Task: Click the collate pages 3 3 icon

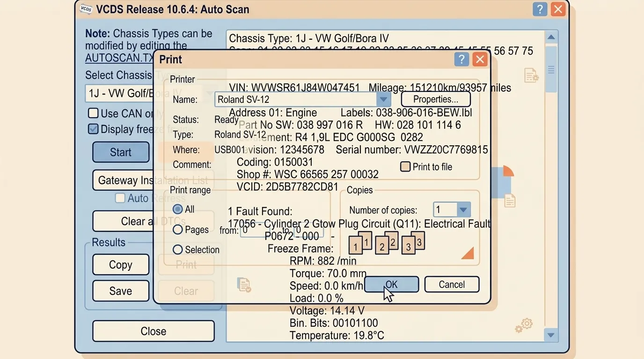Action: [413, 244]
